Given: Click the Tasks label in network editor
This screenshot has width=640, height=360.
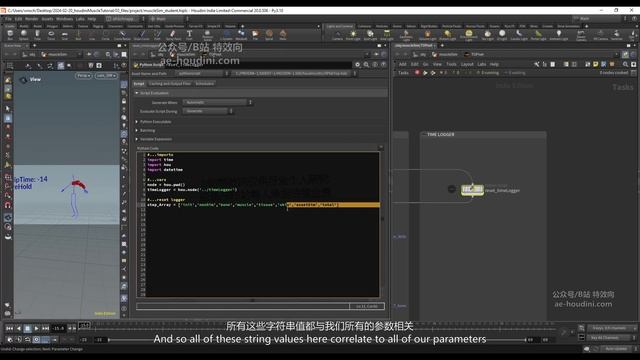Looking at the screenshot, I should tap(403, 73).
